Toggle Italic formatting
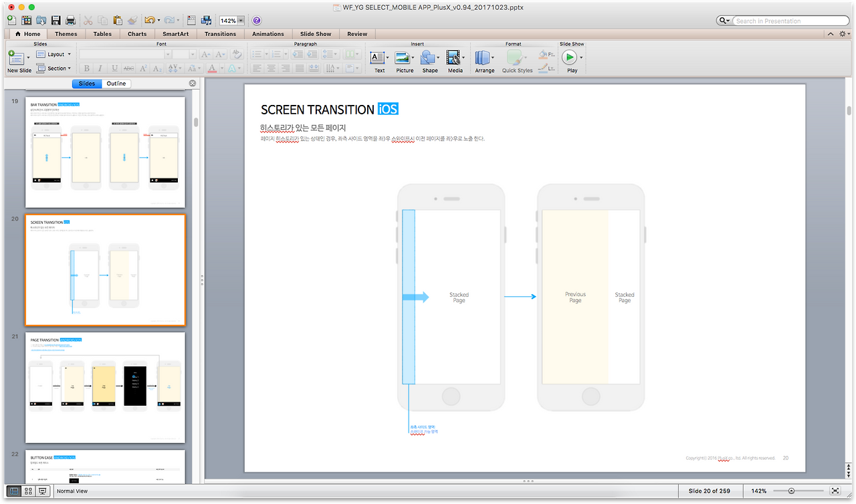The height and width of the screenshot is (504, 856). [100, 68]
